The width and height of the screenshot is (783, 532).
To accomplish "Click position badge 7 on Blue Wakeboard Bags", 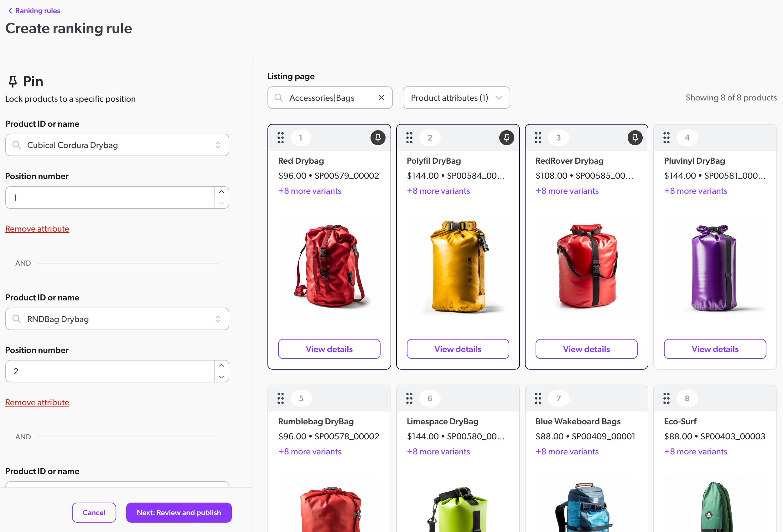I will point(558,398).
